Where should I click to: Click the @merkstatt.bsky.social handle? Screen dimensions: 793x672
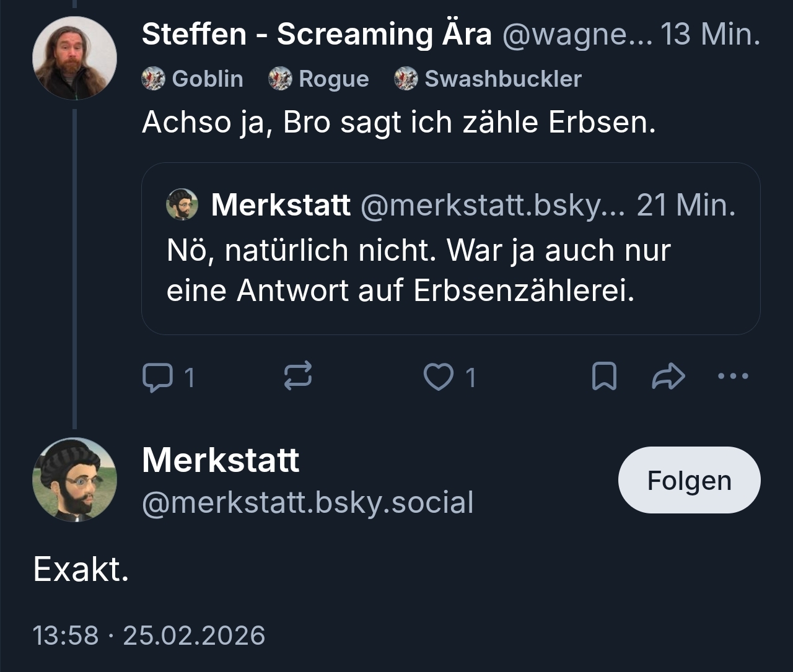coord(308,502)
